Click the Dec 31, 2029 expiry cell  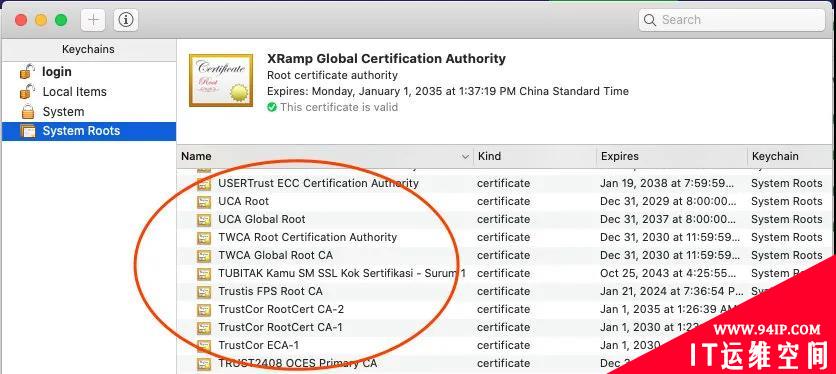[x=669, y=201]
